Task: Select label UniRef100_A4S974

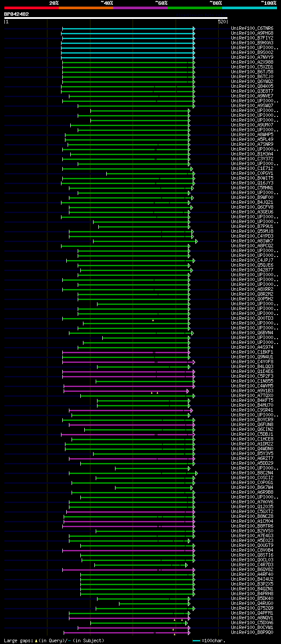Action: pos(252,347)
